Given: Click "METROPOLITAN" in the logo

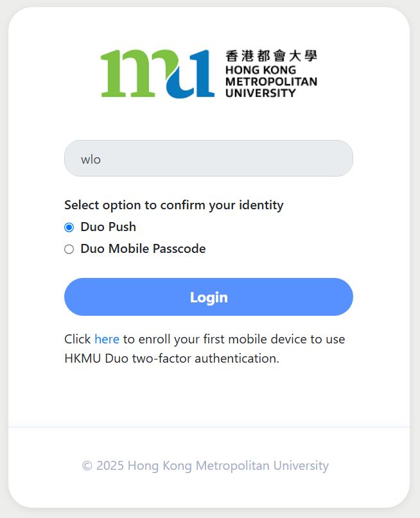Looking at the screenshot, I should pyautogui.click(x=271, y=82).
